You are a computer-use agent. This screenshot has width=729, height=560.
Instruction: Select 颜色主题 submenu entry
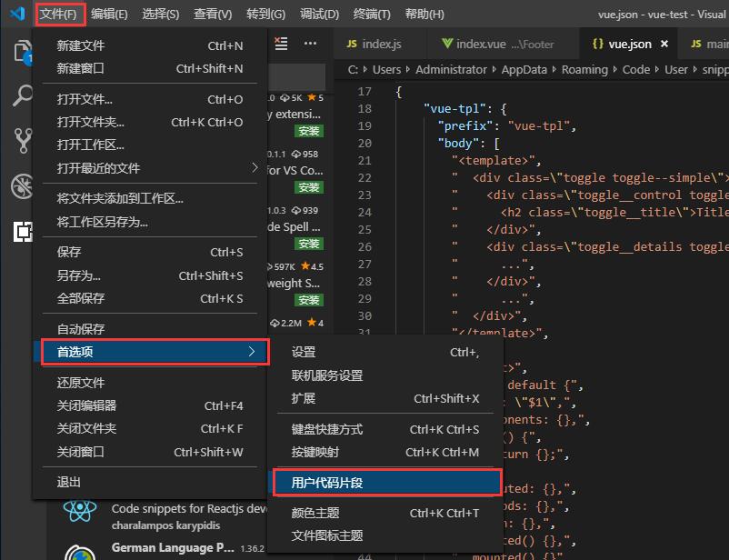coord(385,513)
